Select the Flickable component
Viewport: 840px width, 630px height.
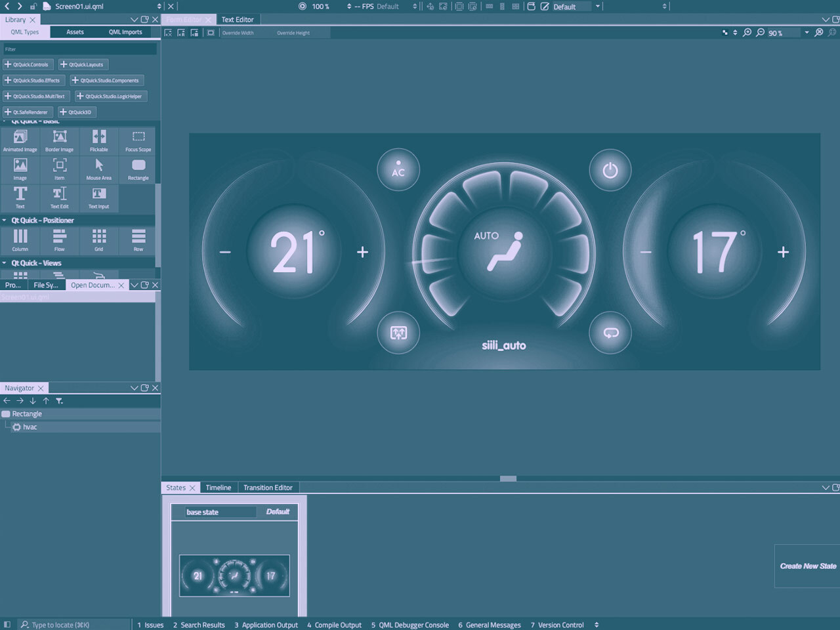(x=98, y=140)
